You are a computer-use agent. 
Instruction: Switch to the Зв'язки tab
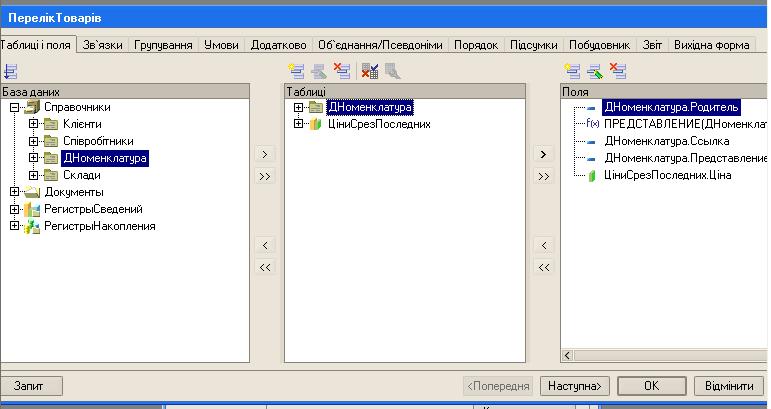(x=103, y=45)
